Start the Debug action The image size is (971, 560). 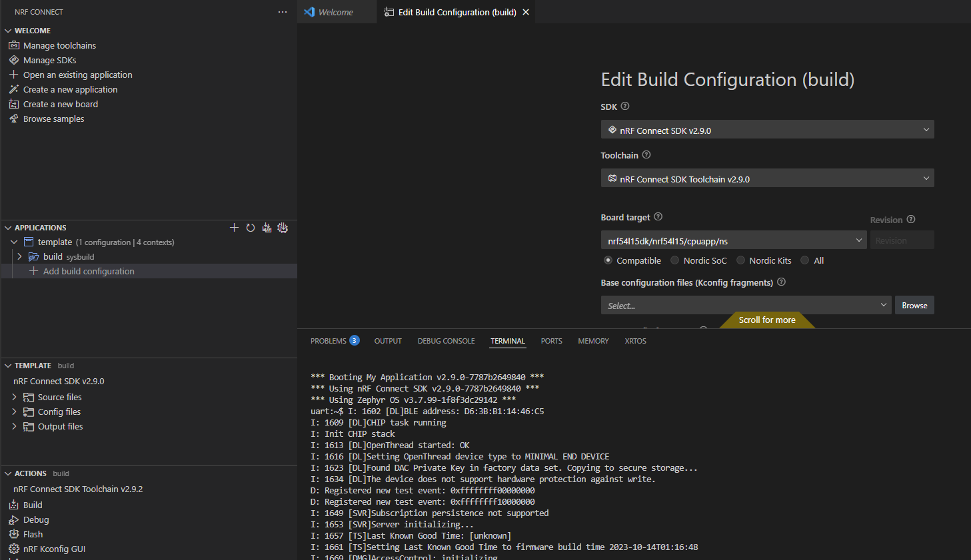(x=36, y=519)
